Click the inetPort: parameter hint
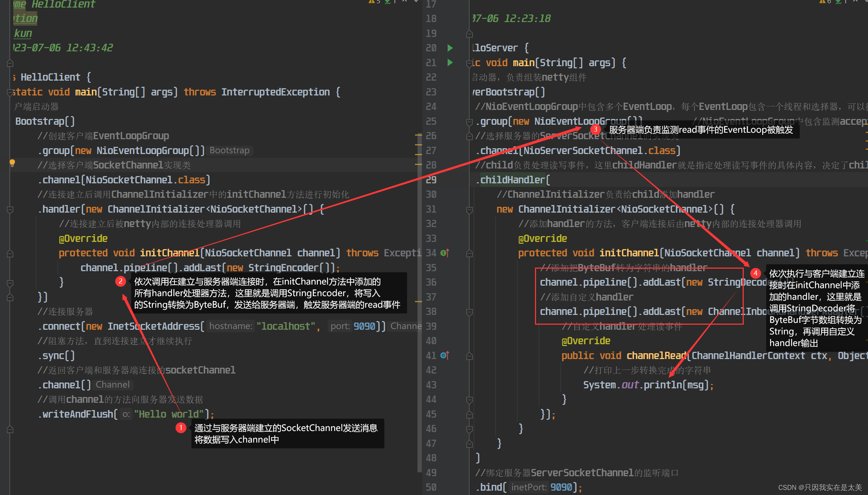 (x=529, y=487)
